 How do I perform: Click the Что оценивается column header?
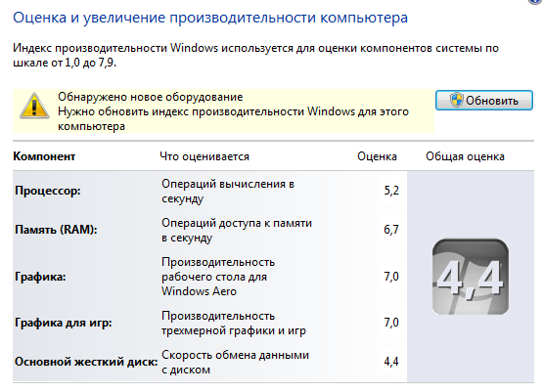tap(204, 156)
